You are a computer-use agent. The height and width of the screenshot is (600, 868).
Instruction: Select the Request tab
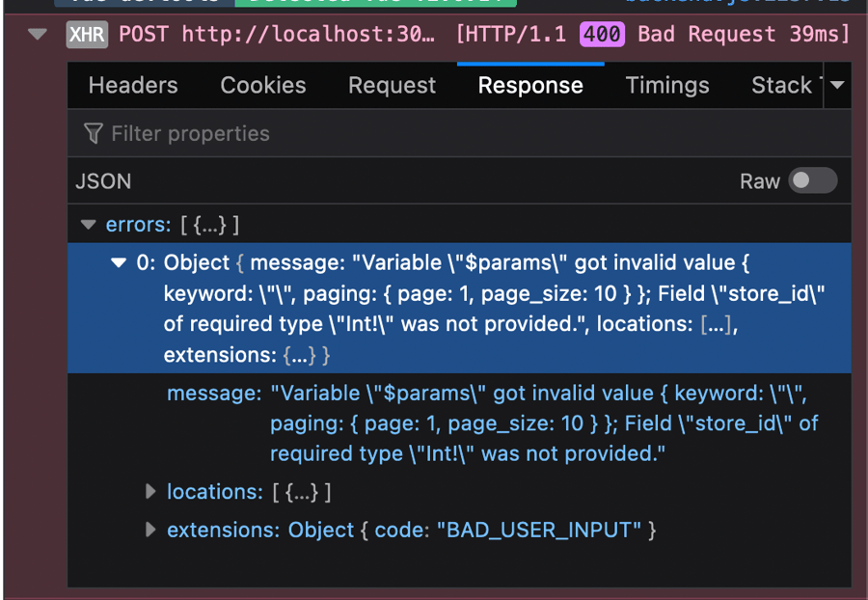pos(392,85)
